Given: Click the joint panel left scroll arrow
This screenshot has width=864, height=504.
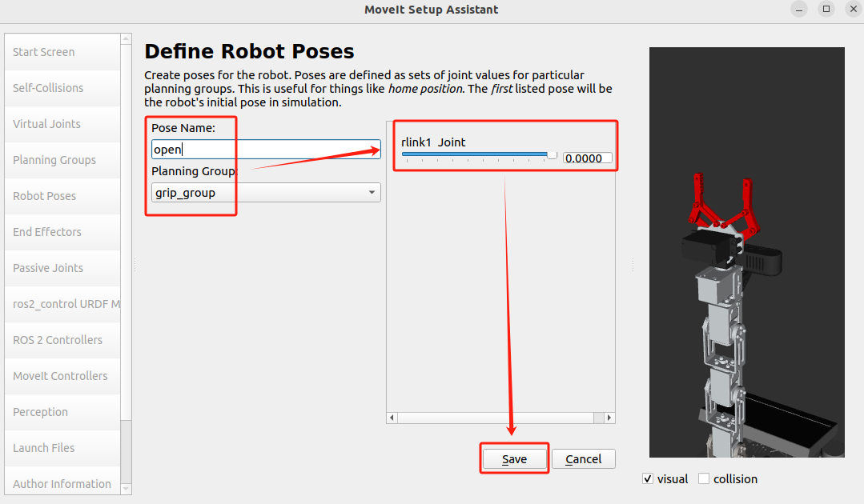Looking at the screenshot, I should [x=392, y=418].
